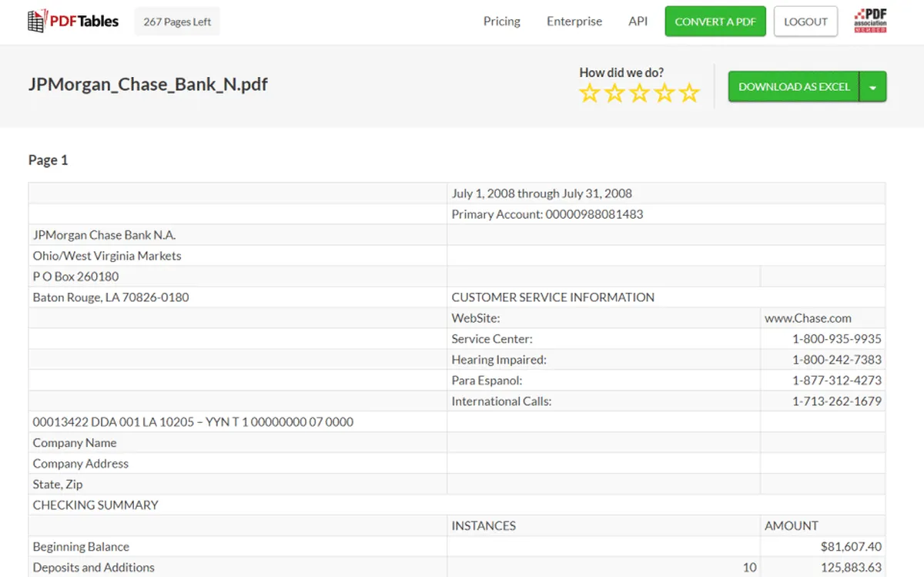Viewport: 924px width, 577px height.
Task: Open the API page
Action: 638,22
